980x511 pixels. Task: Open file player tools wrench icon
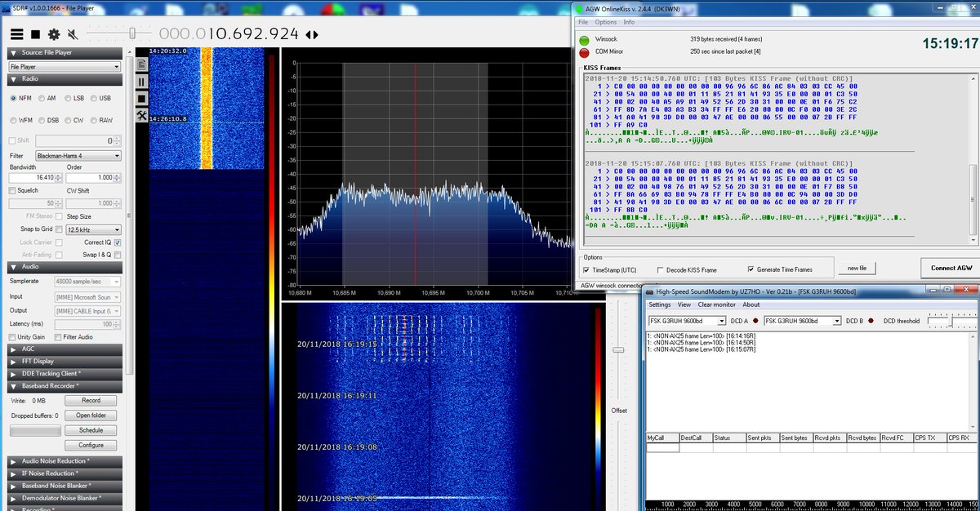pyautogui.click(x=141, y=116)
